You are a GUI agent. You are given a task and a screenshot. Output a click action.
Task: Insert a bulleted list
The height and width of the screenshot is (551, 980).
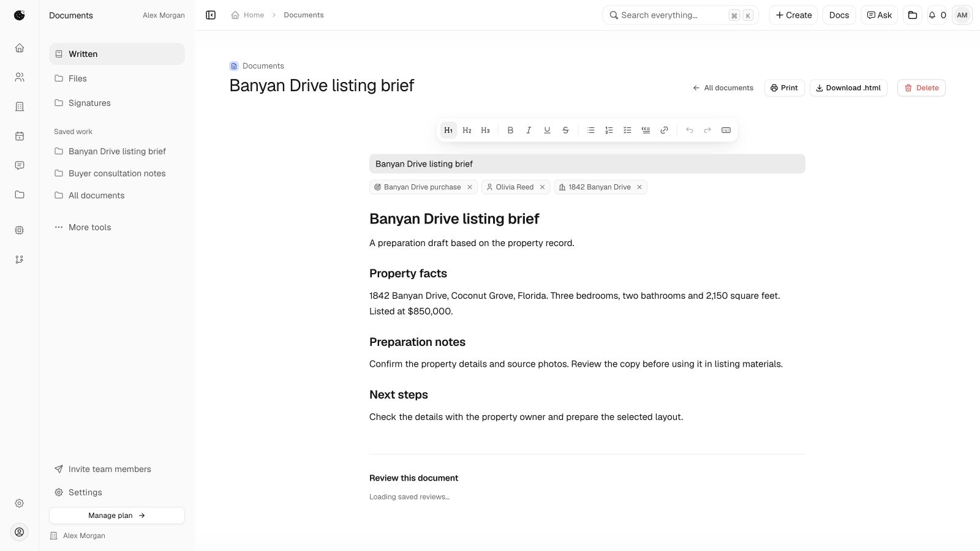click(590, 130)
